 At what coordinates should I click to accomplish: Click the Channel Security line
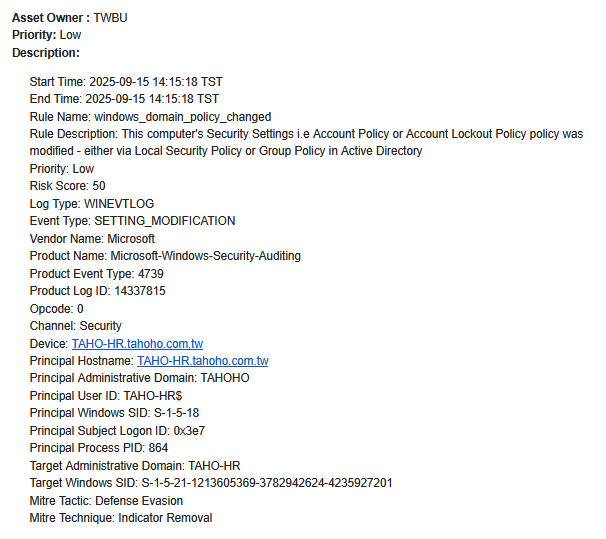coord(76,326)
